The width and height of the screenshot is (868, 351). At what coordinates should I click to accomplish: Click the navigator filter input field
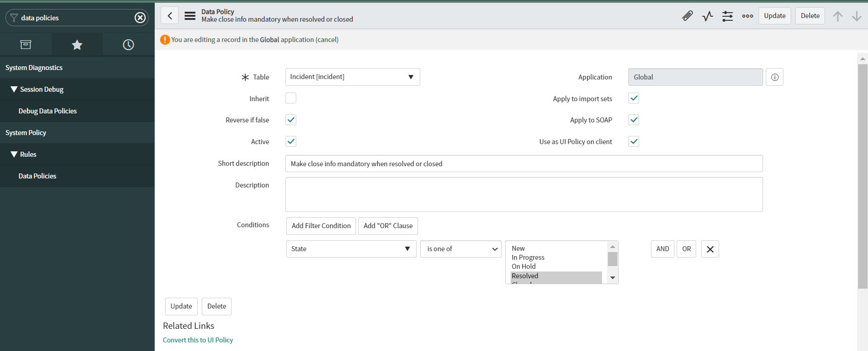77,18
